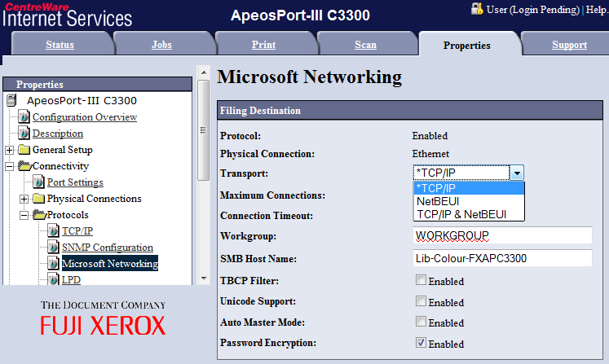This screenshot has height=364, width=609.
Task: Open the SNMP Configuration link
Action: (108, 248)
